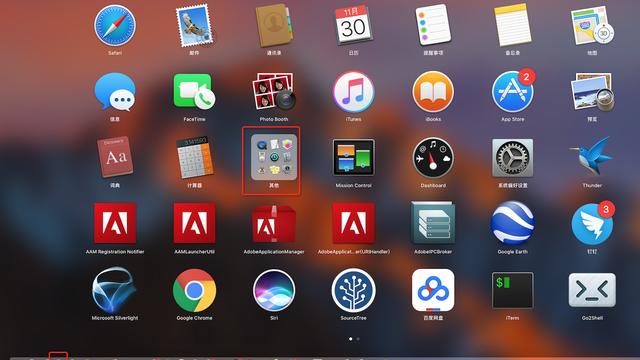
Task: Launch Go2Shell
Action: coord(592,290)
